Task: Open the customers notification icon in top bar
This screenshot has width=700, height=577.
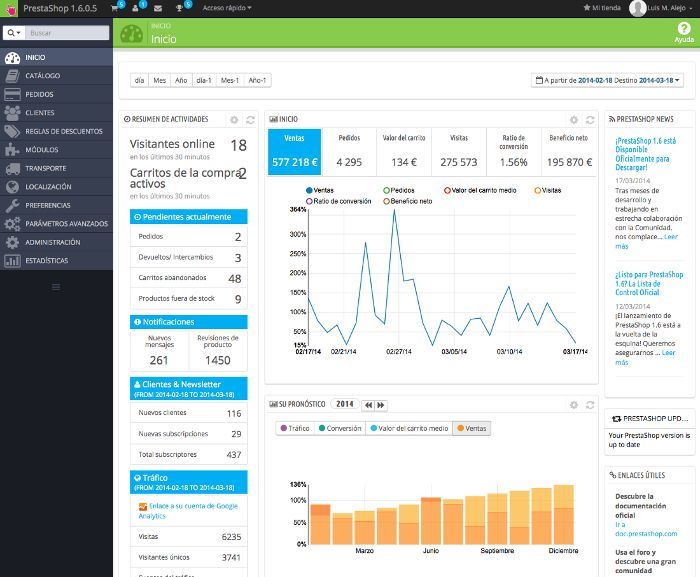Action: 136,8
